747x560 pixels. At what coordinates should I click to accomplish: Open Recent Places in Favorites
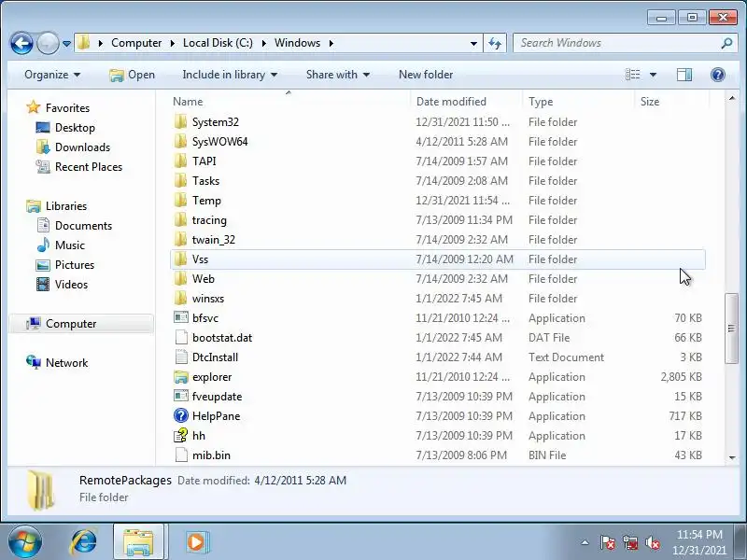[89, 167]
